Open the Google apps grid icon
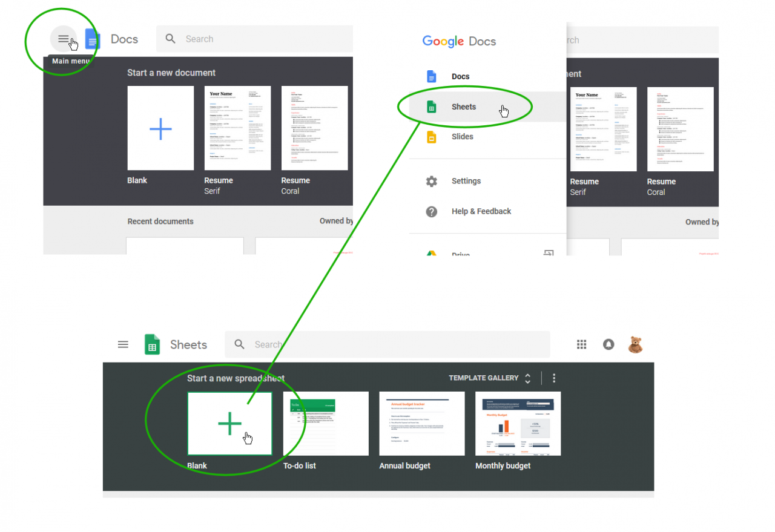The width and height of the screenshot is (775, 532). pos(582,344)
